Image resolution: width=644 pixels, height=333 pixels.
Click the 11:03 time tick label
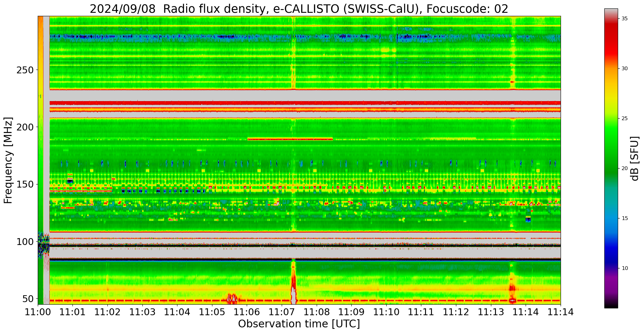(x=143, y=312)
